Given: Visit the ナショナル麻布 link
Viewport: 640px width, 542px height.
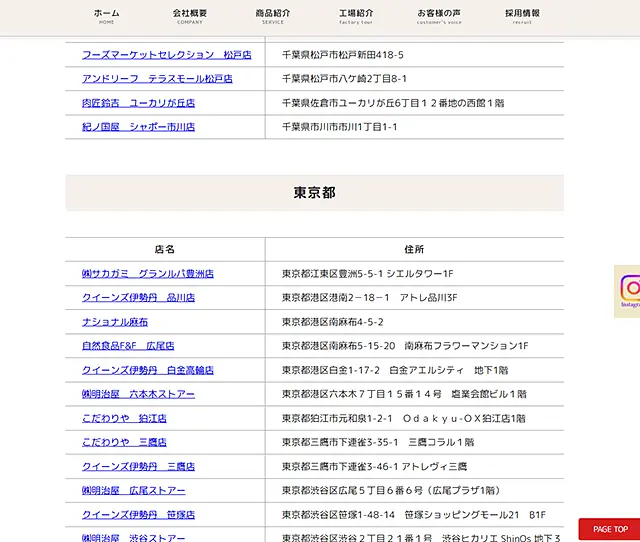Looking at the screenshot, I should [x=115, y=322].
